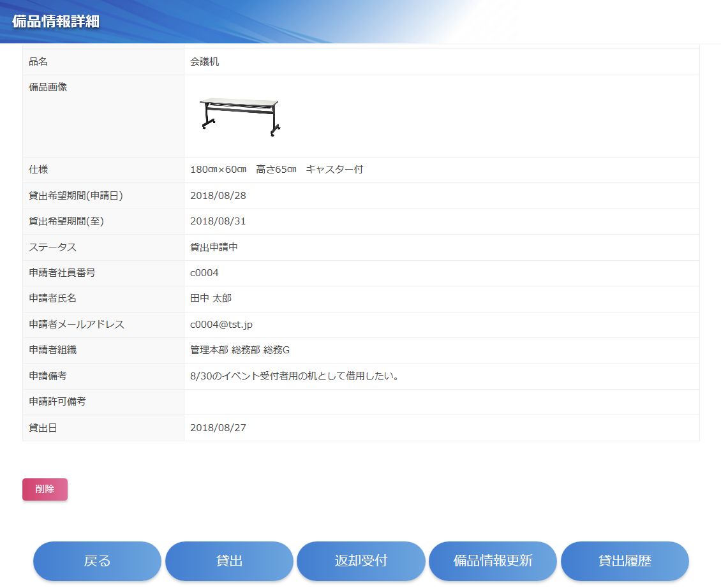Click the empty 申請許可備考 value cell
This screenshot has width=721, height=588.
tap(441, 402)
